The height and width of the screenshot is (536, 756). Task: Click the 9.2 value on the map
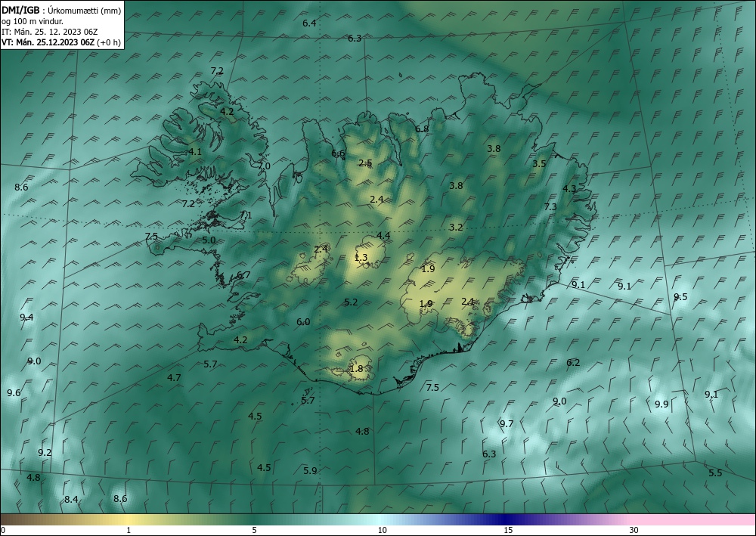tap(45, 453)
